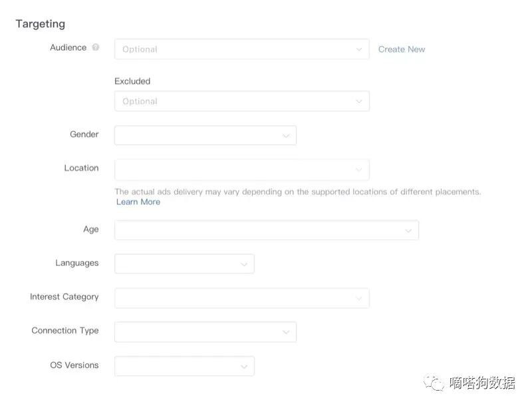The height and width of the screenshot is (406, 532).
Task: Open the Excluded audience dropdown
Action: [242, 101]
